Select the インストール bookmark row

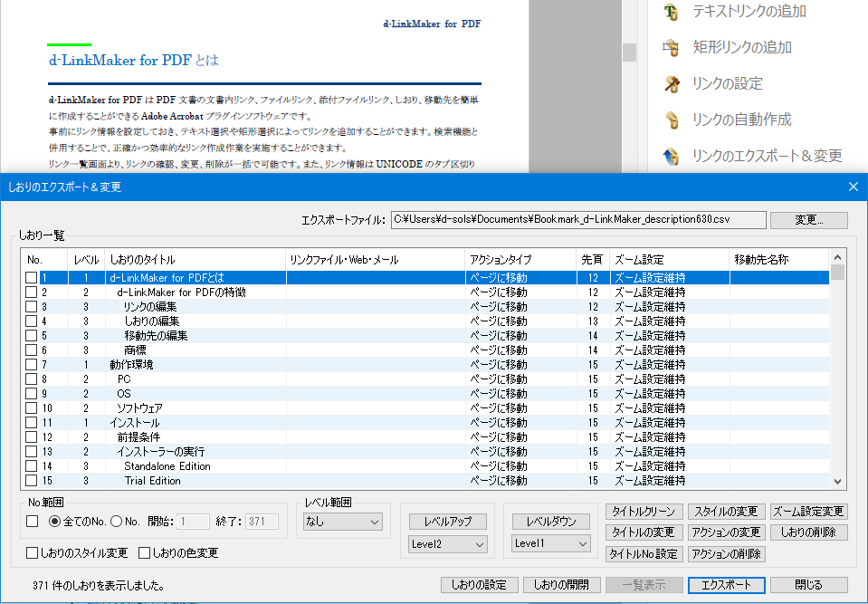tap(425, 422)
